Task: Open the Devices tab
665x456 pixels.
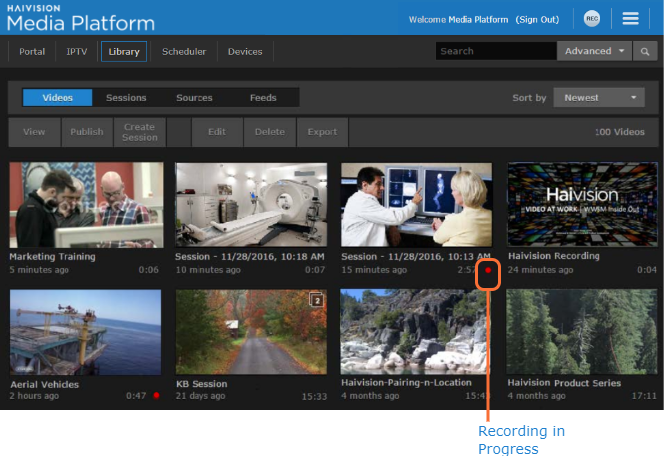Action: 245,51
